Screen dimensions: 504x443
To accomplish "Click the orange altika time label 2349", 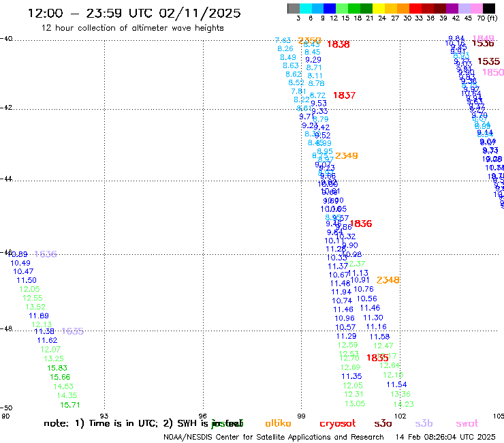I will pos(347,155).
